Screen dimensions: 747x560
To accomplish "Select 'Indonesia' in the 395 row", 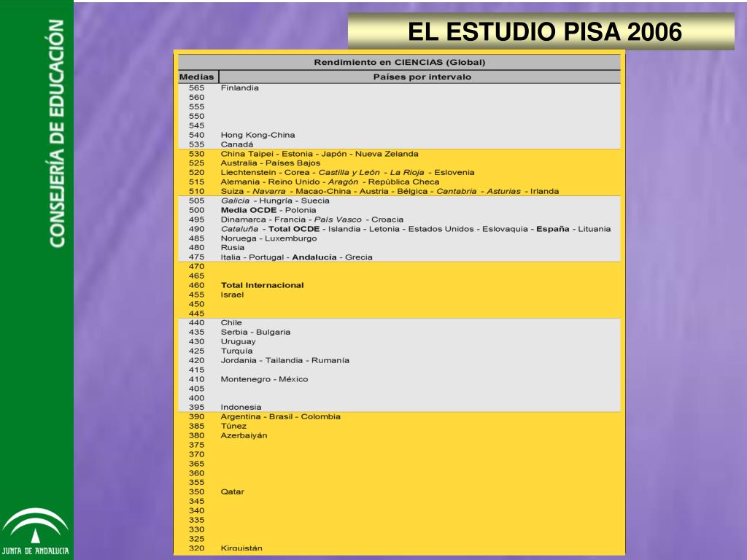I will (x=241, y=408).
